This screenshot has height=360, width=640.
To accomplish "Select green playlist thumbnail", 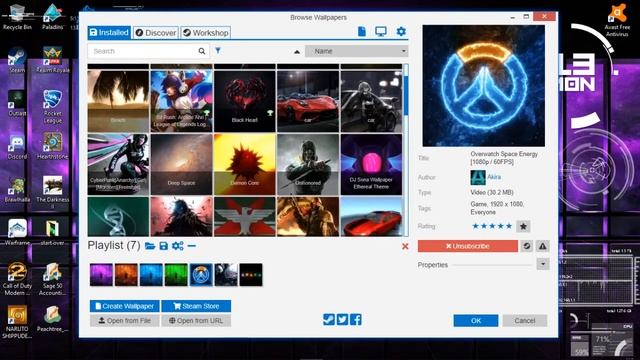I will click(176, 275).
